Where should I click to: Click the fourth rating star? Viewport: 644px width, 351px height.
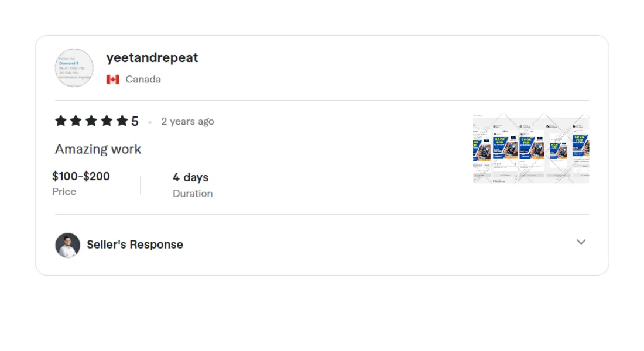[107, 121]
